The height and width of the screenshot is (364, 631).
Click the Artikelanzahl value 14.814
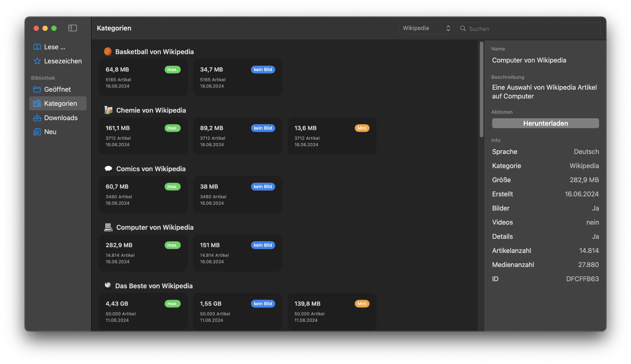tap(589, 250)
